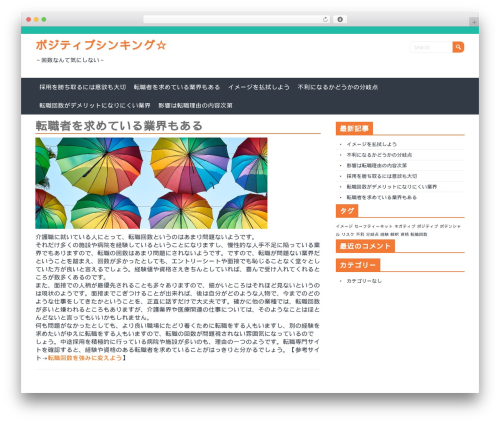The height and width of the screenshot is (423, 500).
Task: Open nav item 転職者を求めている業界もある
Action: click(177, 87)
